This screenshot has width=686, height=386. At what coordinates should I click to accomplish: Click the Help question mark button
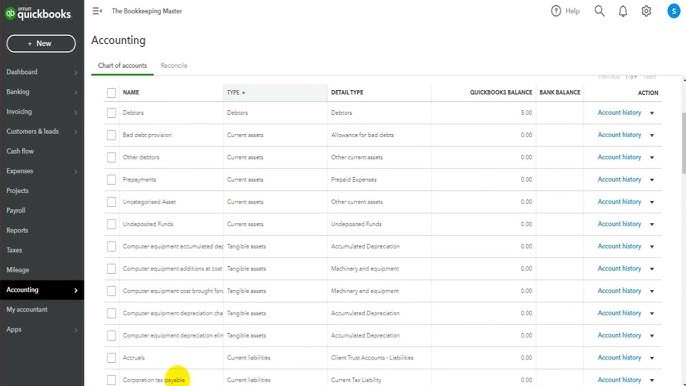(x=565, y=11)
